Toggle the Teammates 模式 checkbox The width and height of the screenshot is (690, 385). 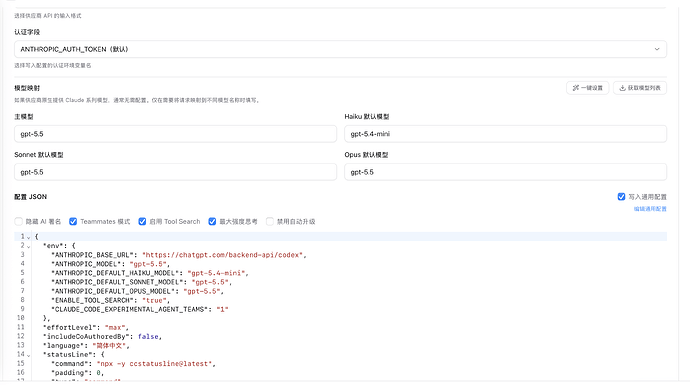coord(73,221)
